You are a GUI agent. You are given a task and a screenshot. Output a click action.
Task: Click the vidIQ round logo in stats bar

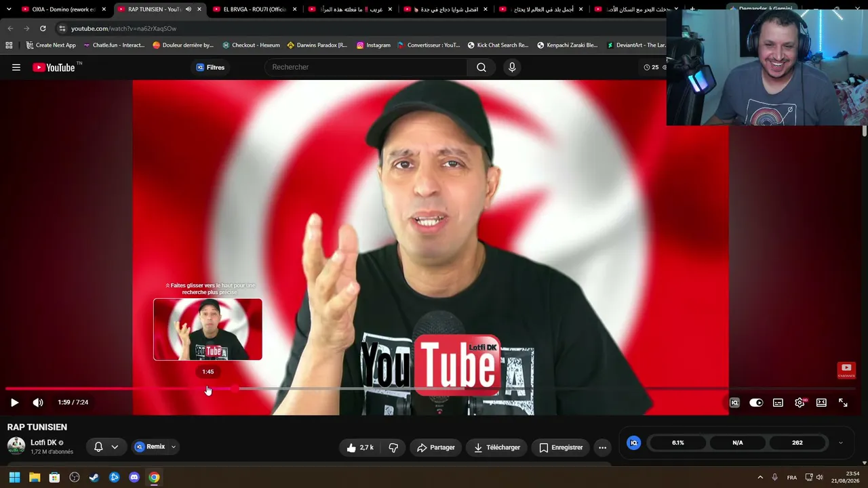pyautogui.click(x=634, y=443)
